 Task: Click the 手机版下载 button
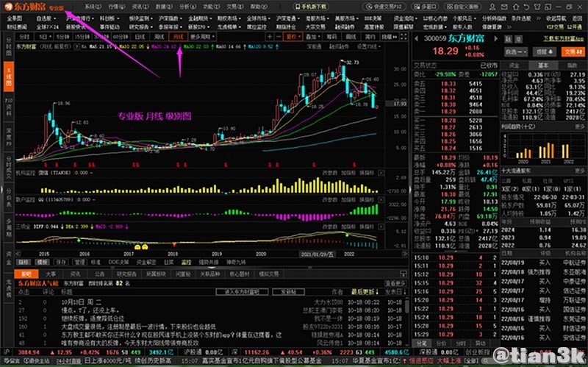[x=310, y=7]
